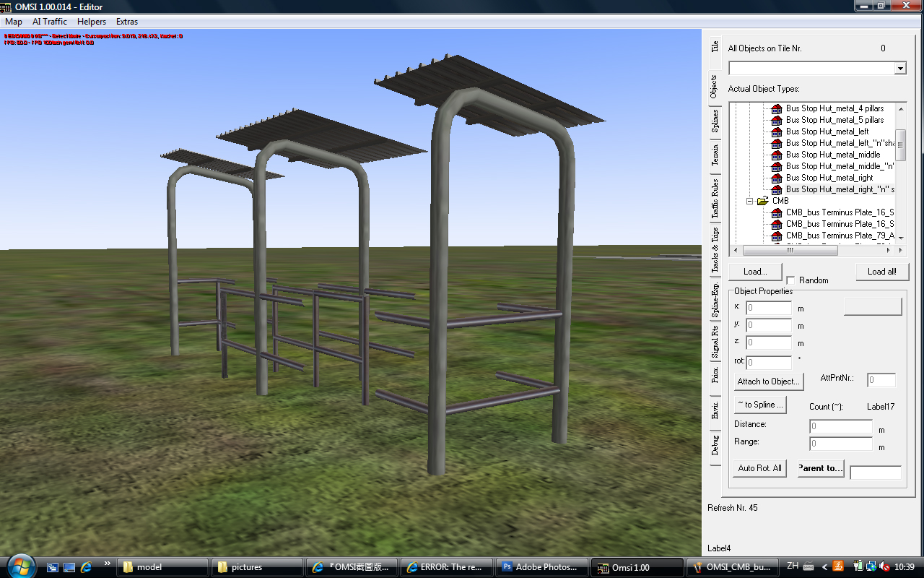Click house icon of CMB_bus Terminus Plate_79_A
Viewport: 924px width, 578px height.
coord(777,236)
